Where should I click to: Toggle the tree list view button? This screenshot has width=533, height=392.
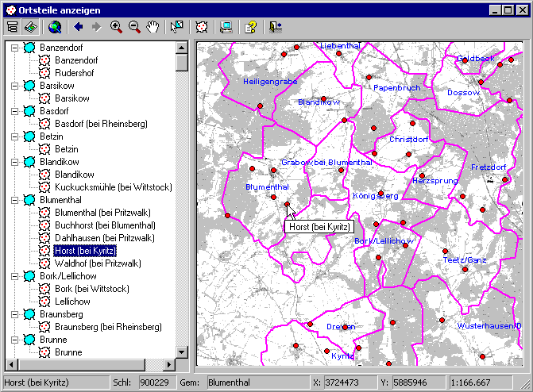pos(13,27)
